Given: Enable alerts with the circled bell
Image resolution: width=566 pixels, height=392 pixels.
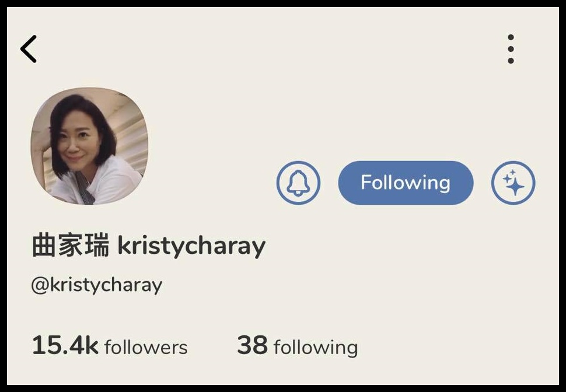Looking at the screenshot, I should click(x=298, y=183).
